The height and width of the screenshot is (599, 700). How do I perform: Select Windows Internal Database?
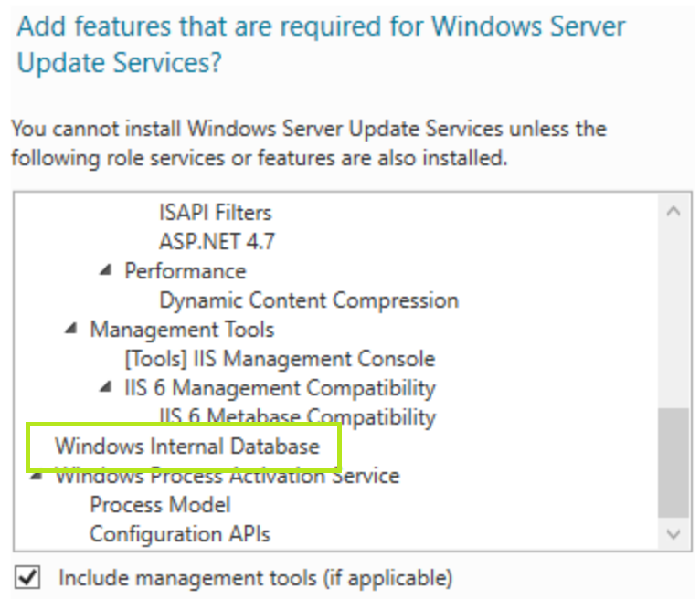[187, 447]
